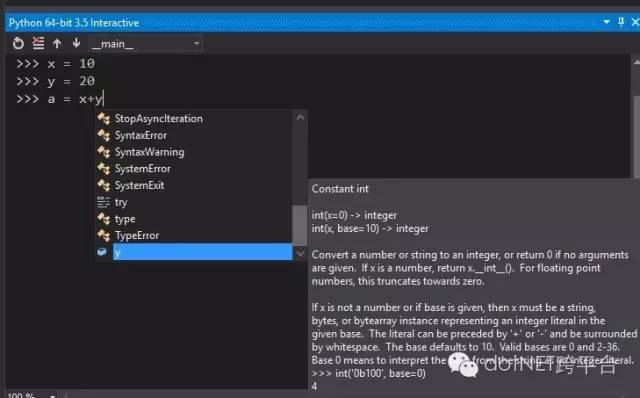
Task: Click the class icon beside SystemError
Action: tap(104, 169)
